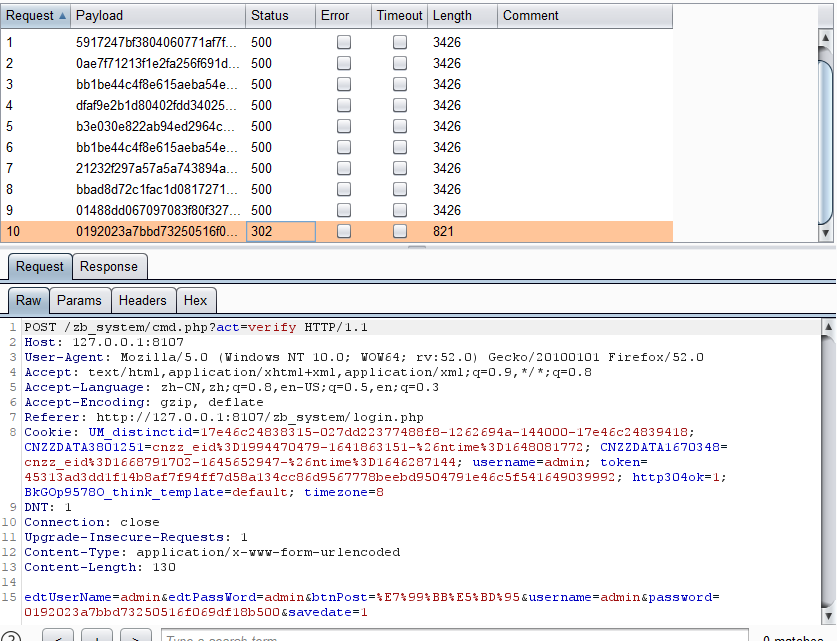The height and width of the screenshot is (641, 837).
Task: Select payload 0ae7f71213f1e2fa256f691d... row
Action: point(336,63)
